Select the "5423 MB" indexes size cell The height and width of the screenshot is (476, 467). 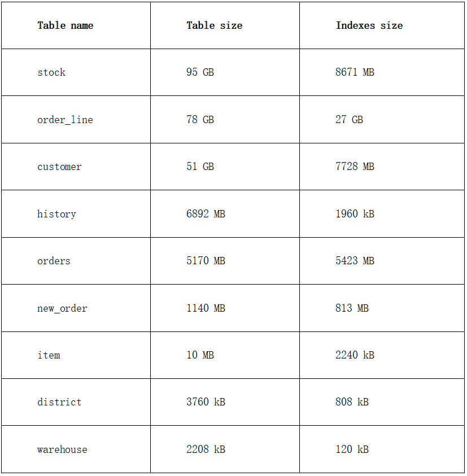pos(355,261)
